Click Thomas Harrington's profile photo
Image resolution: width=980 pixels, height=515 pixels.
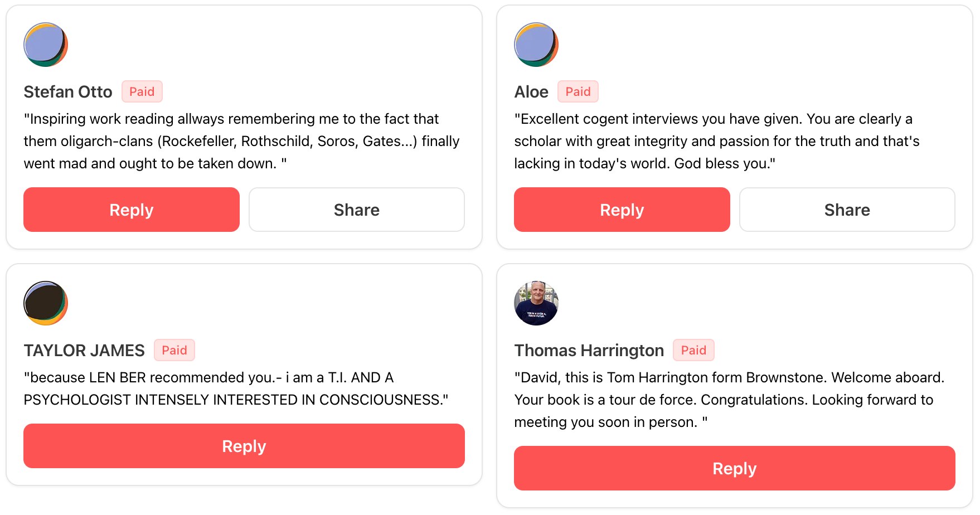pyautogui.click(x=536, y=303)
